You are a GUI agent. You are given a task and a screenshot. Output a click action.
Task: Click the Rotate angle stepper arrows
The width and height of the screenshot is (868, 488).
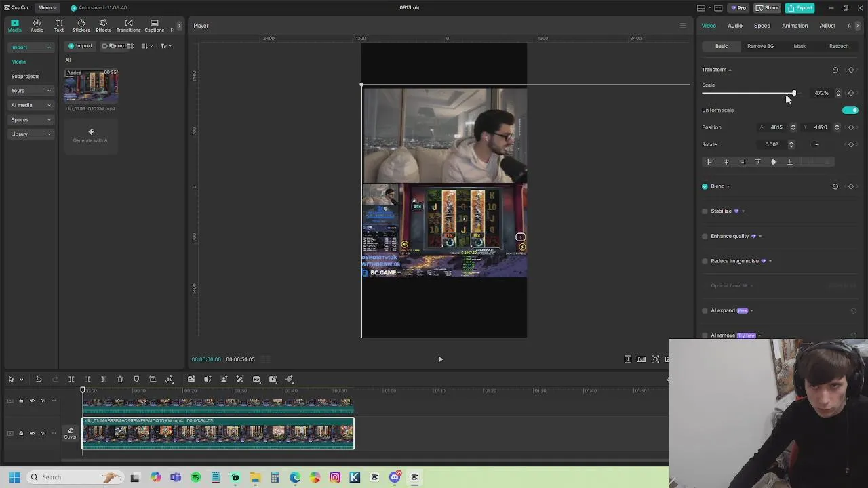point(791,144)
